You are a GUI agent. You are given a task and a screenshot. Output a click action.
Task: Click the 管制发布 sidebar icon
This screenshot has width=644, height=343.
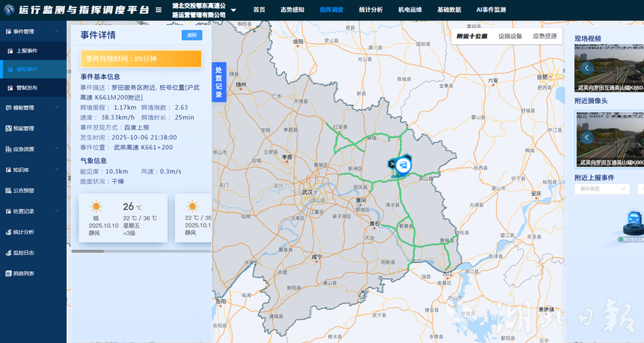tap(10, 88)
